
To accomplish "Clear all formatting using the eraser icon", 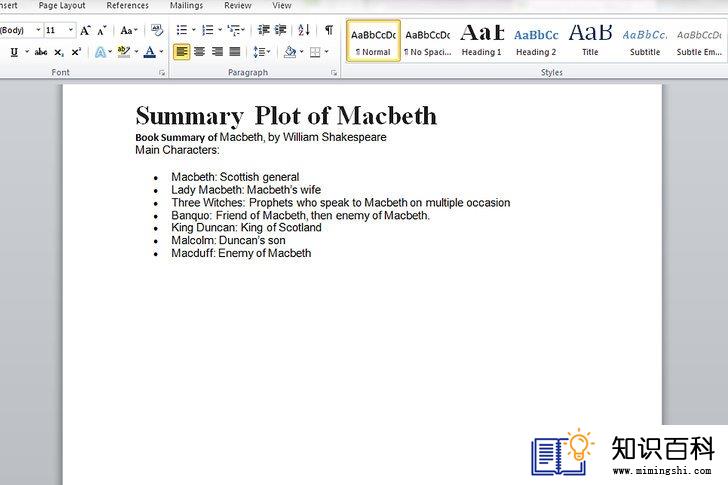I will pos(157,31).
